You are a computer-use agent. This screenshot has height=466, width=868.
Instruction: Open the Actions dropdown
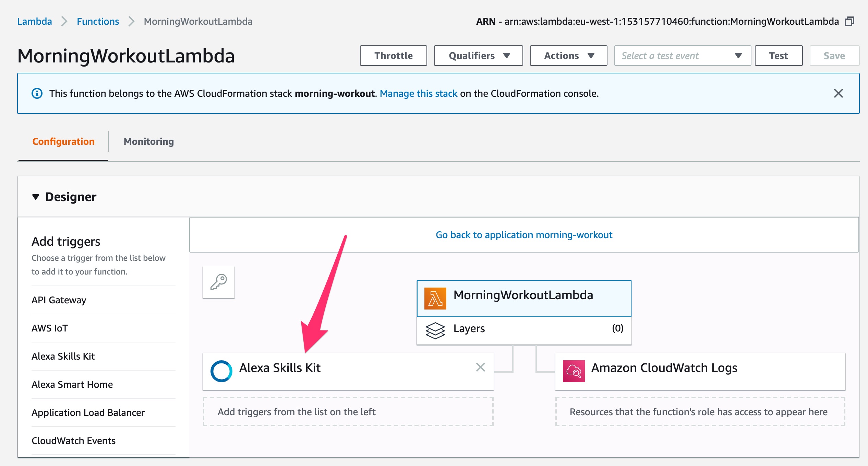click(568, 56)
